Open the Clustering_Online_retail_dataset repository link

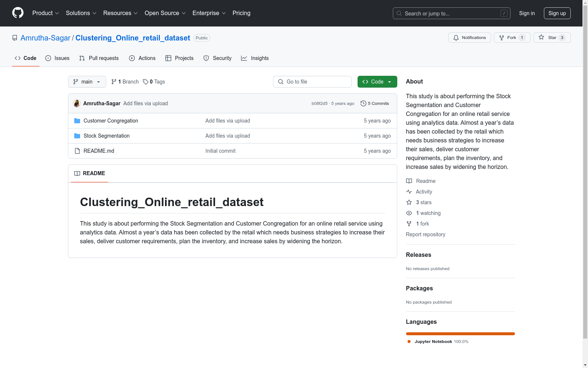tap(133, 38)
